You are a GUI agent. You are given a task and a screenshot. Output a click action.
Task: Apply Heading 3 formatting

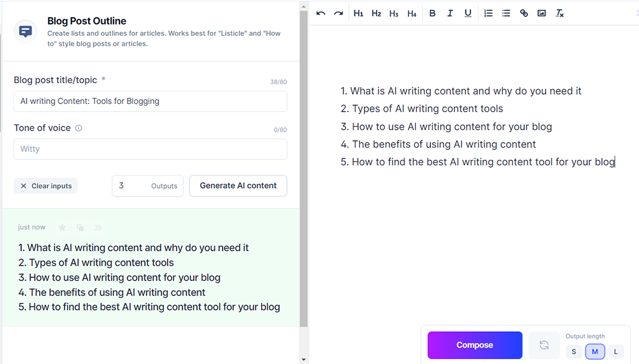click(394, 13)
